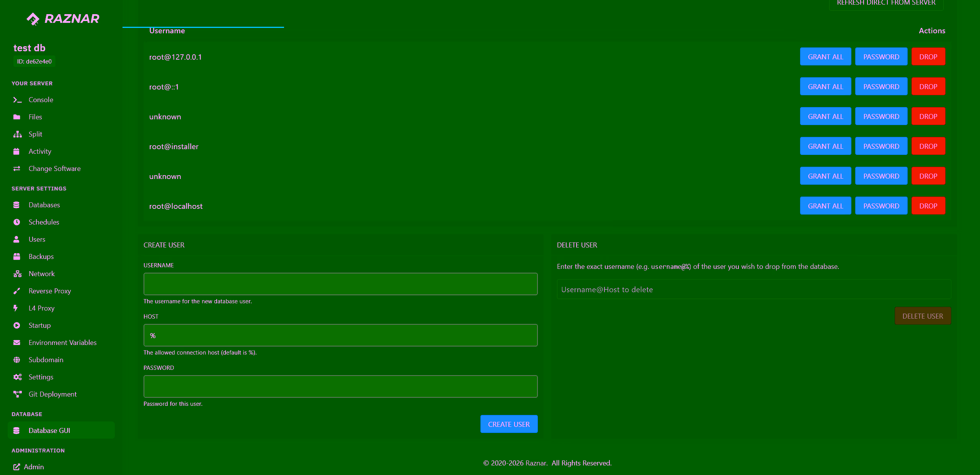
Task: Click the Admin external link icon
Action: (16, 467)
